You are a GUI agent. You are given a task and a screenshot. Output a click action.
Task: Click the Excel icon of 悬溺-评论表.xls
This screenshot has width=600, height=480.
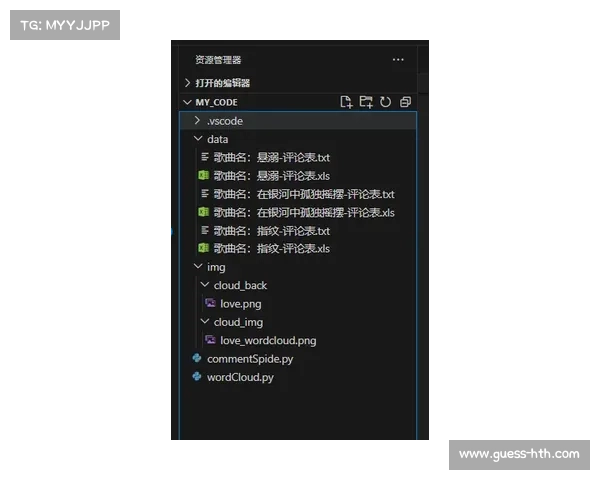pos(204,175)
